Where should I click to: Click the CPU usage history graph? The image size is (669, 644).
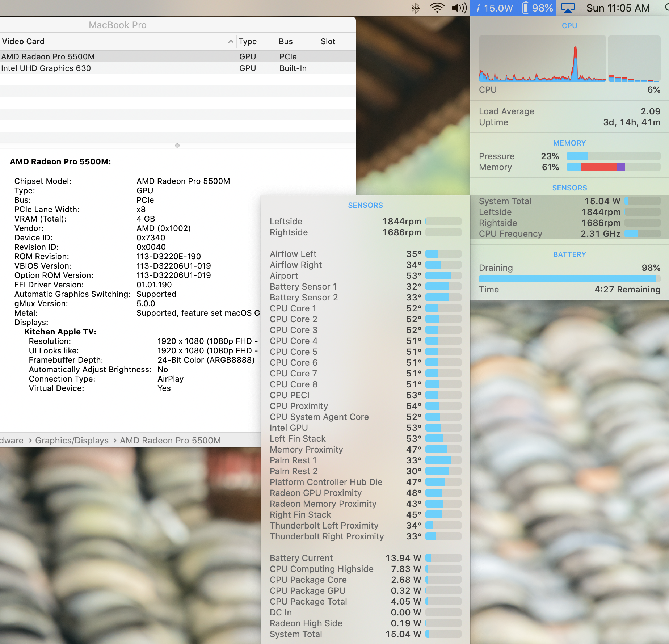(x=542, y=59)
